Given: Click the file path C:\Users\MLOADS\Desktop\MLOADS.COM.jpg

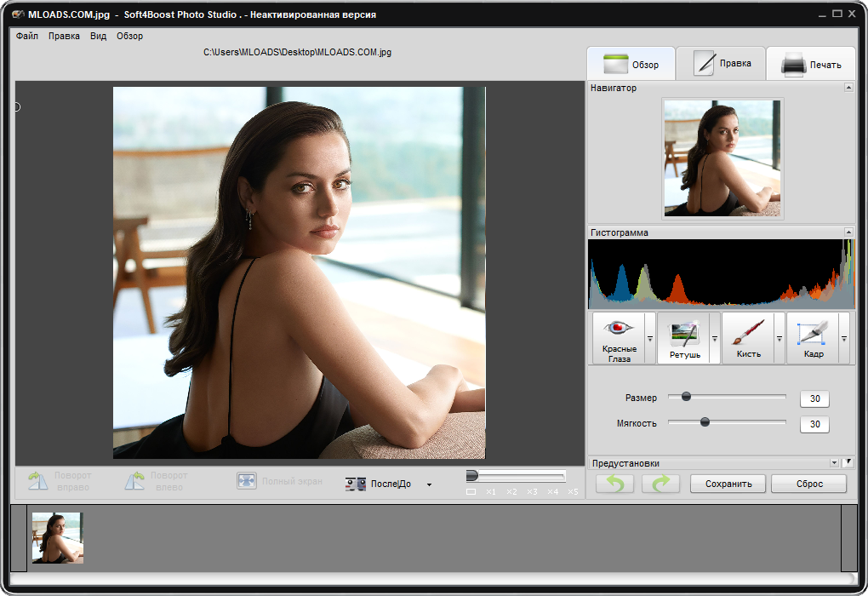Looking at the screenshot, I should point(297,52).
